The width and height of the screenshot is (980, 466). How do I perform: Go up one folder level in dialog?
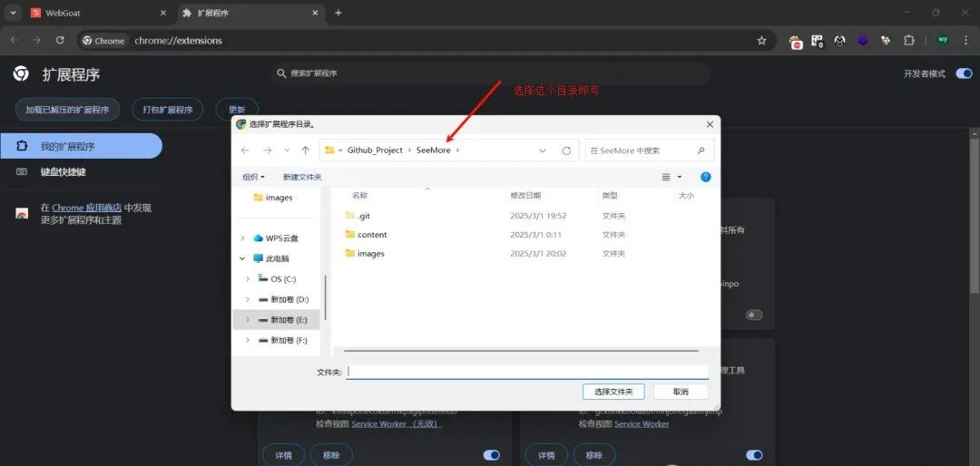[x=305, y=150]
